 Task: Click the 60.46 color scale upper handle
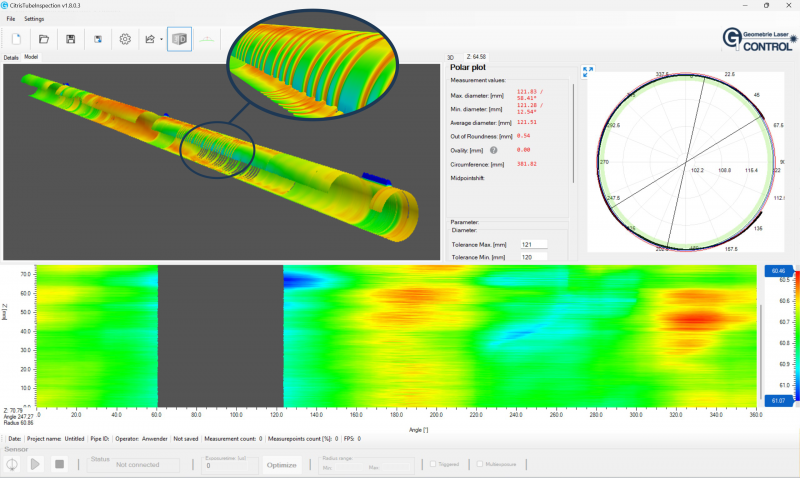pos(778,271)
